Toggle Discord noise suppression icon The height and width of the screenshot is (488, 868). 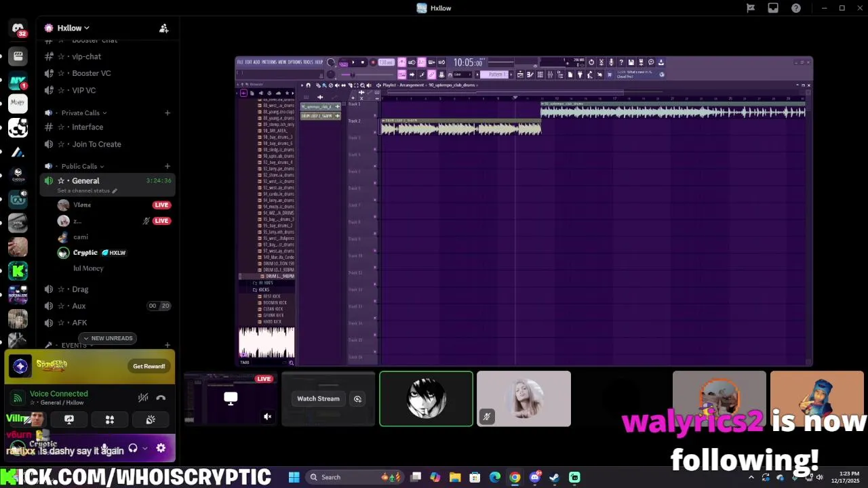point(143,398)
